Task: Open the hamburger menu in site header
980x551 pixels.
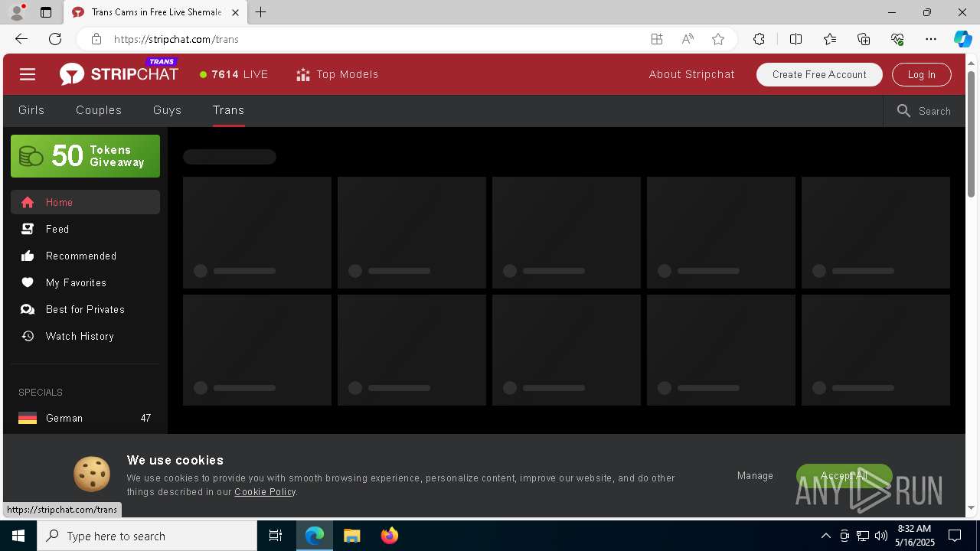Action: (x=28, y=74)
